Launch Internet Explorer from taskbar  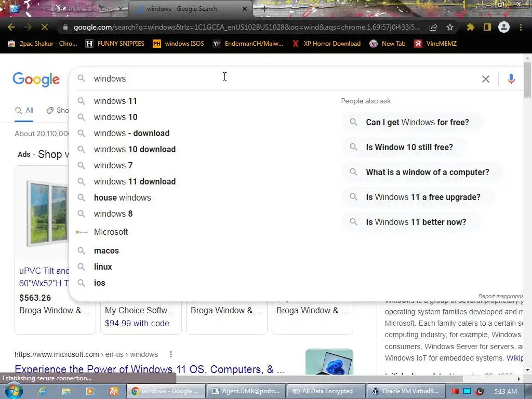click(x=42, y=391)
